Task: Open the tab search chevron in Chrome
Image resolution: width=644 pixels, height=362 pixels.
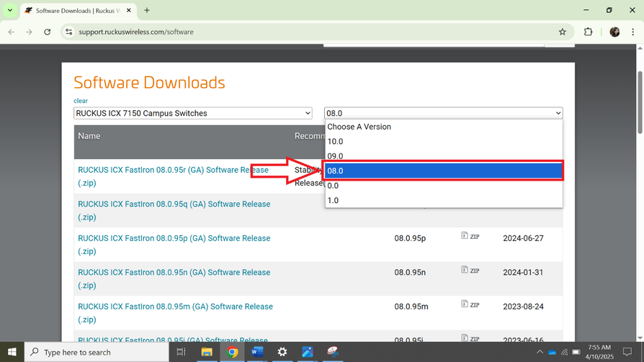Action: click(x=10, y=11)
